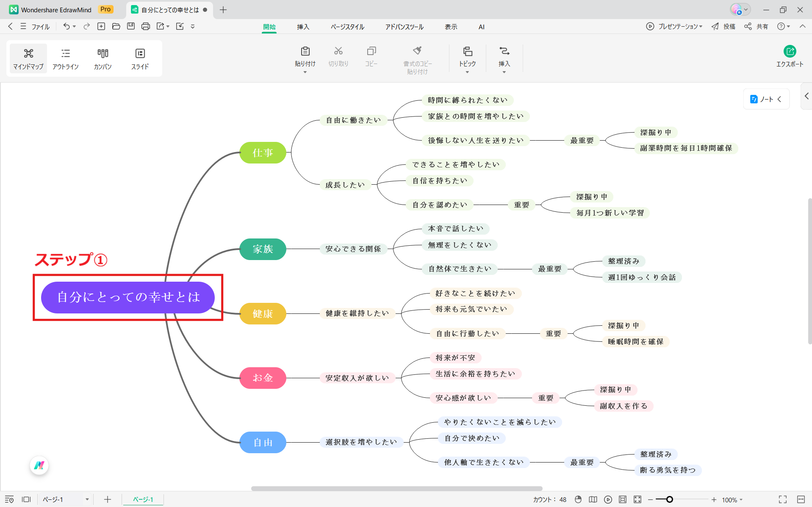Screen dimensions: 812x507
Task: Select the スライド slide view icon
Action: click(140, 58)
